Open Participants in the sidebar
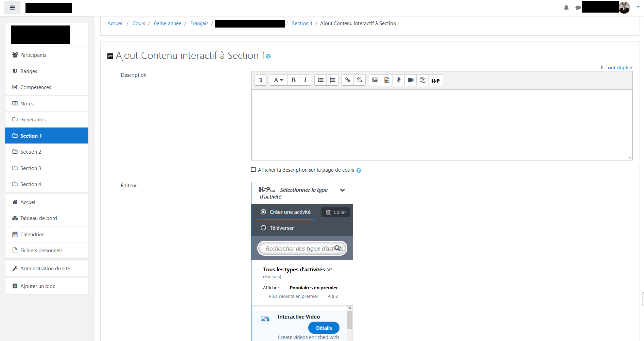Image resolution: width=644 pixels, height=341 pixels. [47, 55]
